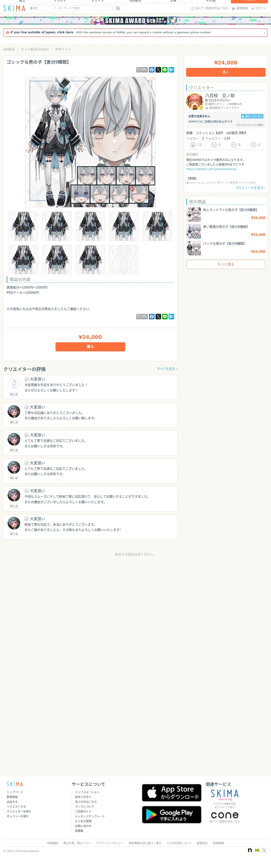Click the neutral face rating icon
This screenshot has width=271, height=868.
[x=234, y=145]
